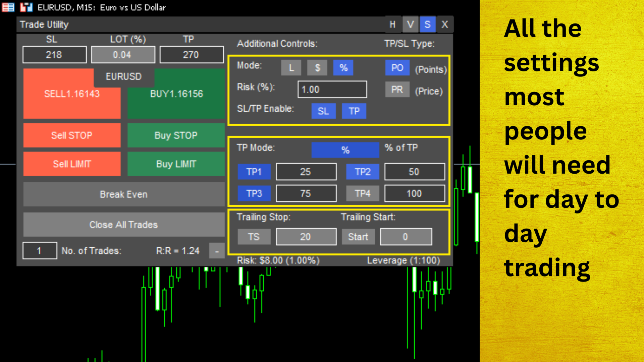Place a Buy LIMIT order
Image resolution: width=644 pixels, height=362 pixels.
pyautogui.click(x=176, y=164)
